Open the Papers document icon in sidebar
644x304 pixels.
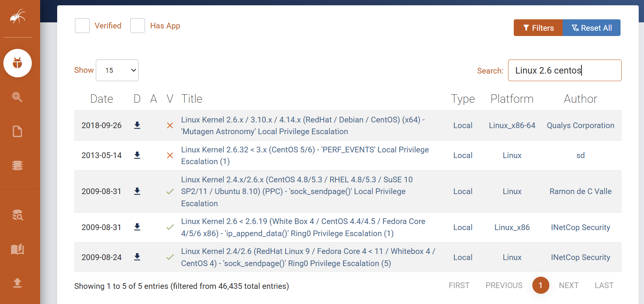click(x=17, y=132)
